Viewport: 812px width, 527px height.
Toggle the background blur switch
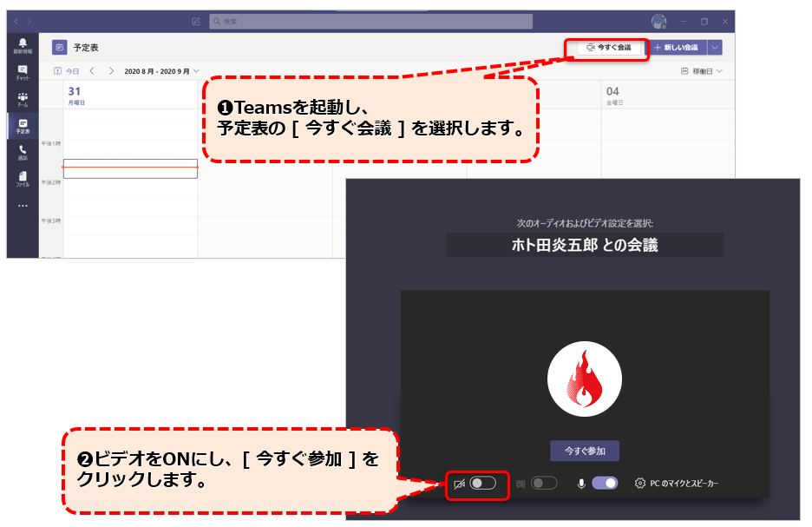point(544,484)
